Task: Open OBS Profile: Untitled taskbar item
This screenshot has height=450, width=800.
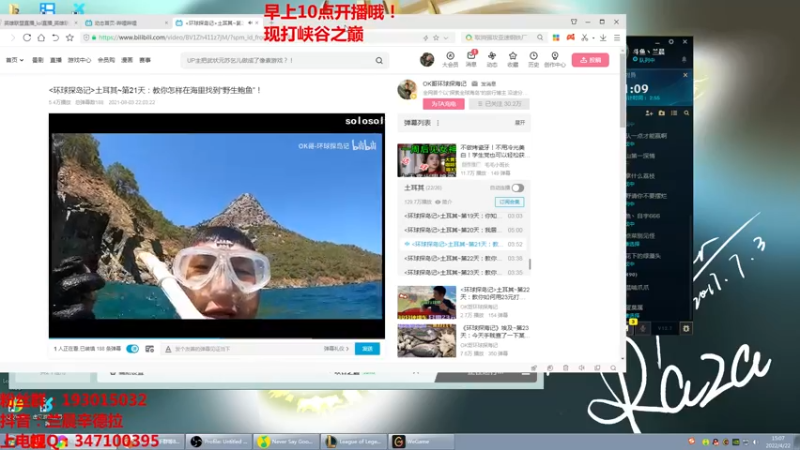Action: coord(219,442)
